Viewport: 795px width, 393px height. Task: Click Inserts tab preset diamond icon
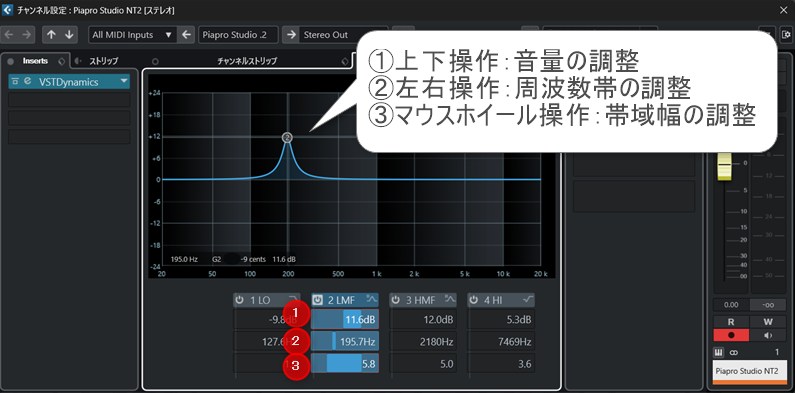click(62, 61)
